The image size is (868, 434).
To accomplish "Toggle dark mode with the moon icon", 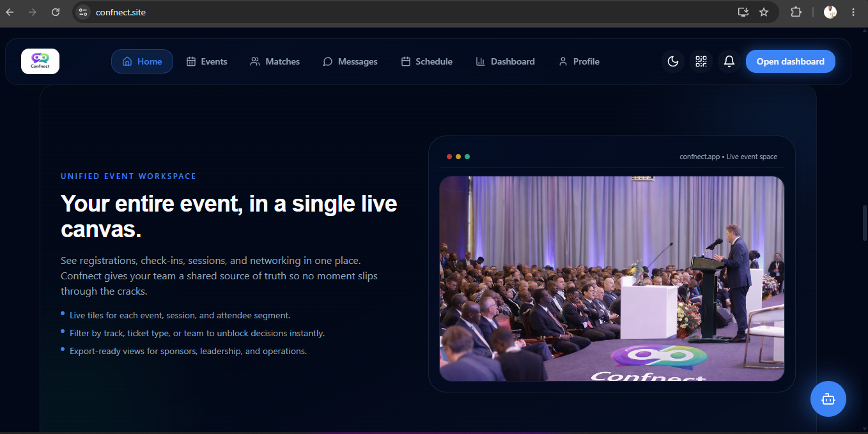I will coord(673,61).
